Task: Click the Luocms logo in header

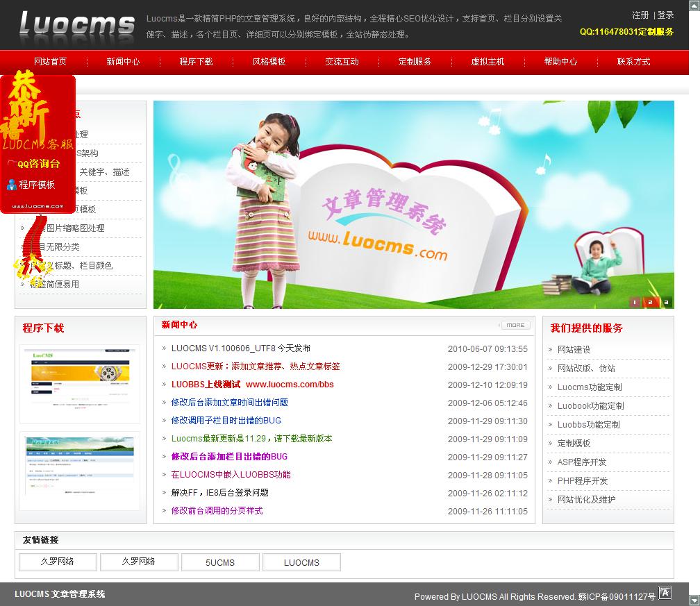Action: point(76,25)
